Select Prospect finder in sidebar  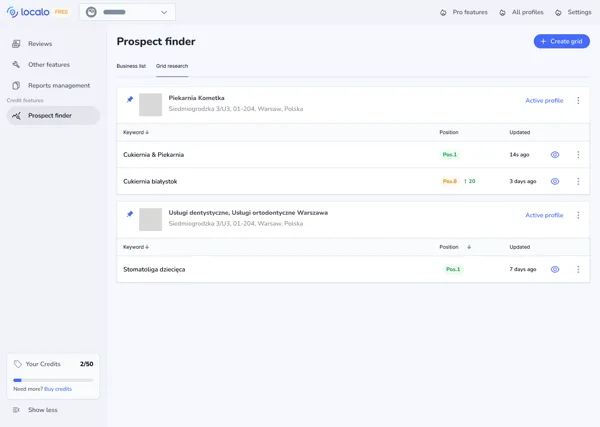tap(53, 116)
